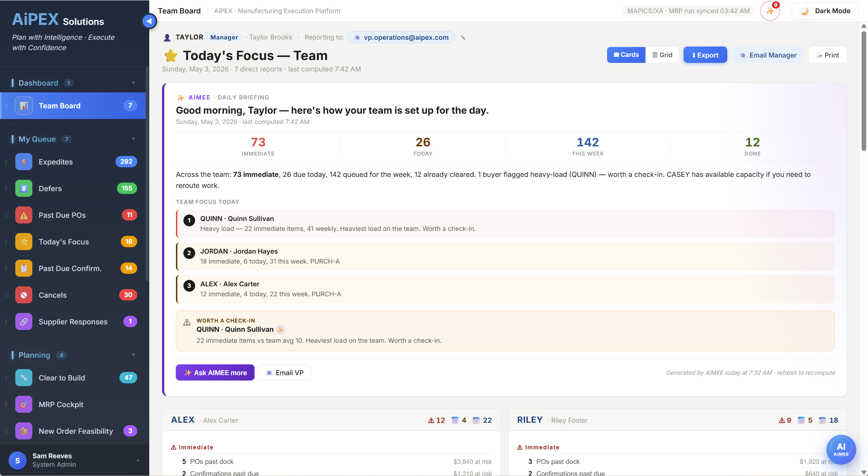Click the sparkle icon beside Quinn Sullivan check-in
Viewport: 868px width, 476px height.
pyautogui.click(x=281, y=330)
